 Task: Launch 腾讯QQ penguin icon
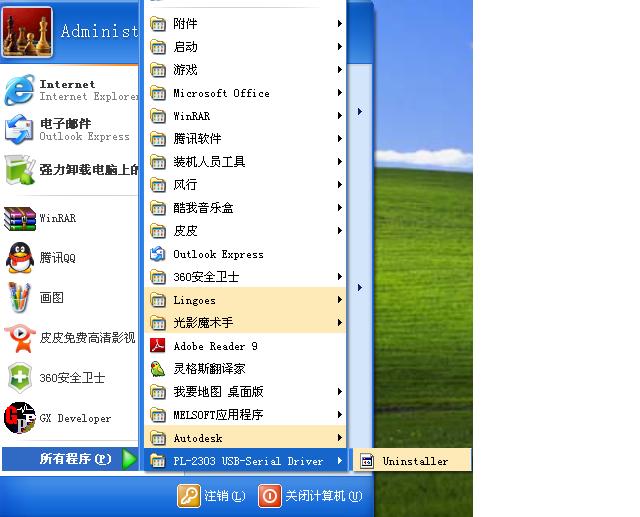pos(20,258)
